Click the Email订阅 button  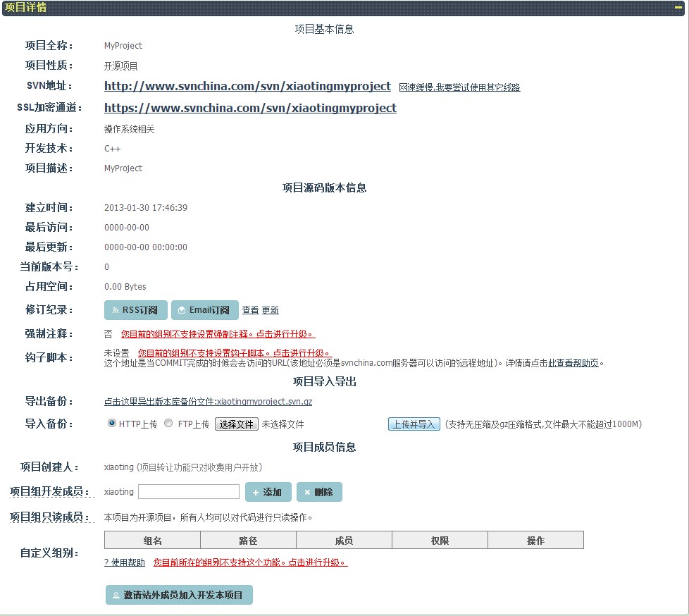205,310
